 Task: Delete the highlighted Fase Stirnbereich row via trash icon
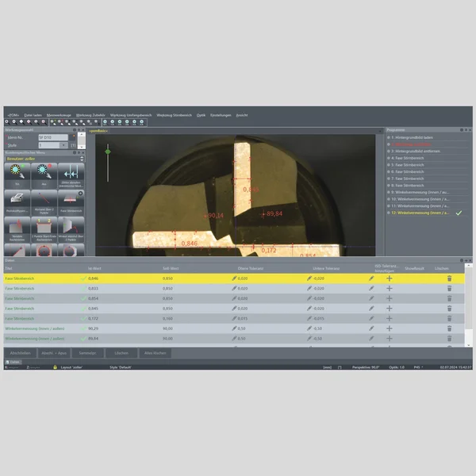tap(449, 278)
